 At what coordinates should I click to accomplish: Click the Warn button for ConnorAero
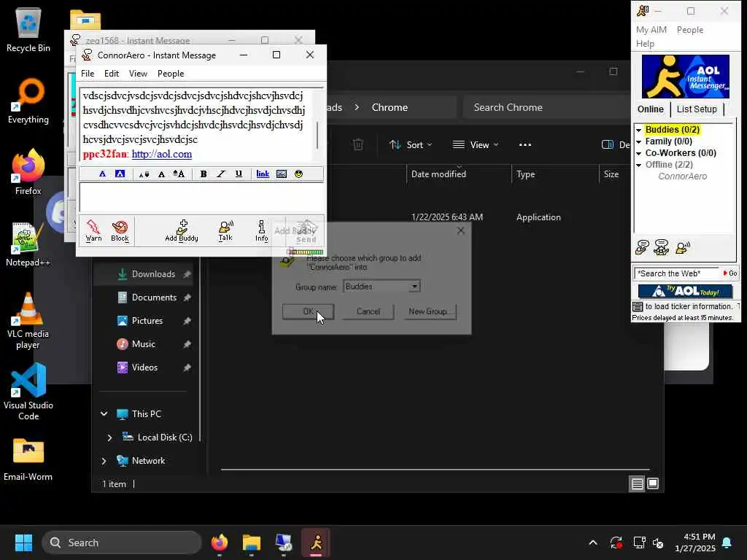click(93, 231)
